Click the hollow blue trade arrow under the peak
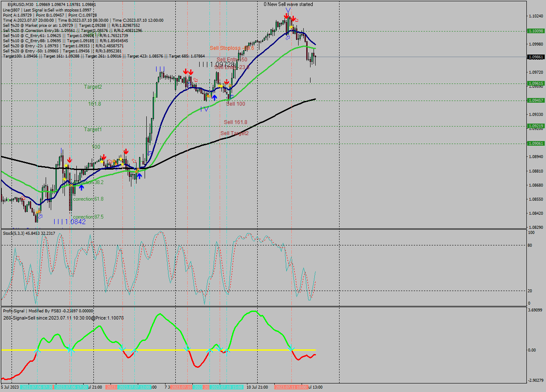The width and height of the screenshot is (546, 392). coord(288,38)
